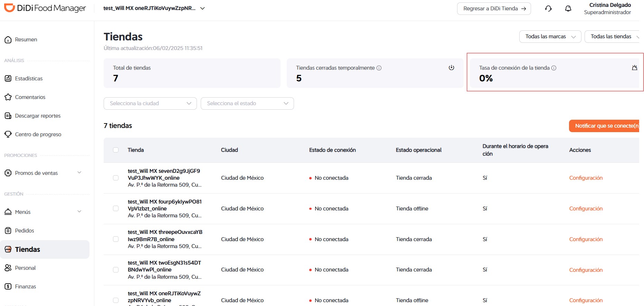Click the customer support headset icon

click(548, 9)
